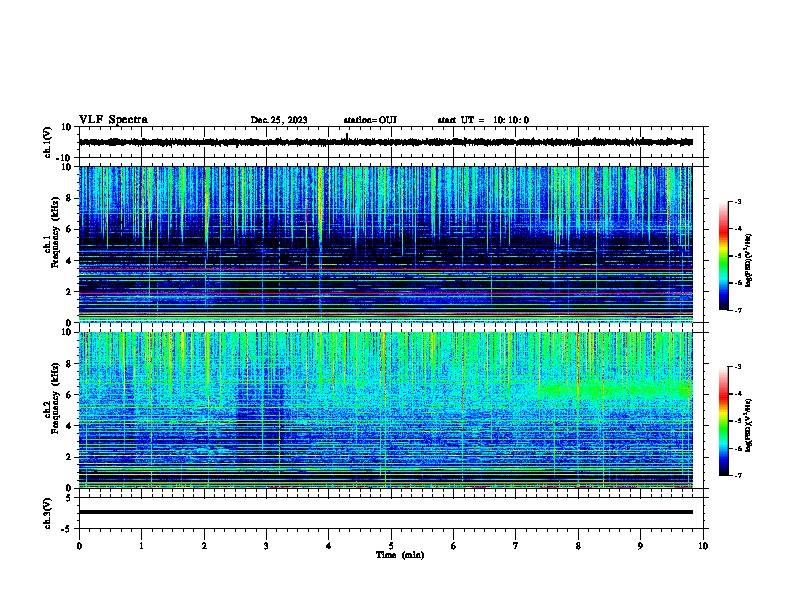792x612 pixels.
Task: Click time axis tick label "10"
Action: (x=703, y=546)
